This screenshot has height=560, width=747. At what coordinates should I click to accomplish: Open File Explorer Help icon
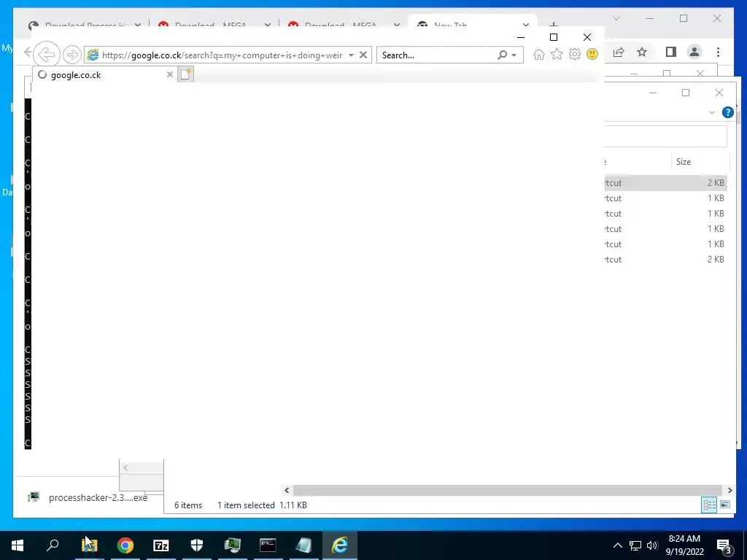point(727,112)
